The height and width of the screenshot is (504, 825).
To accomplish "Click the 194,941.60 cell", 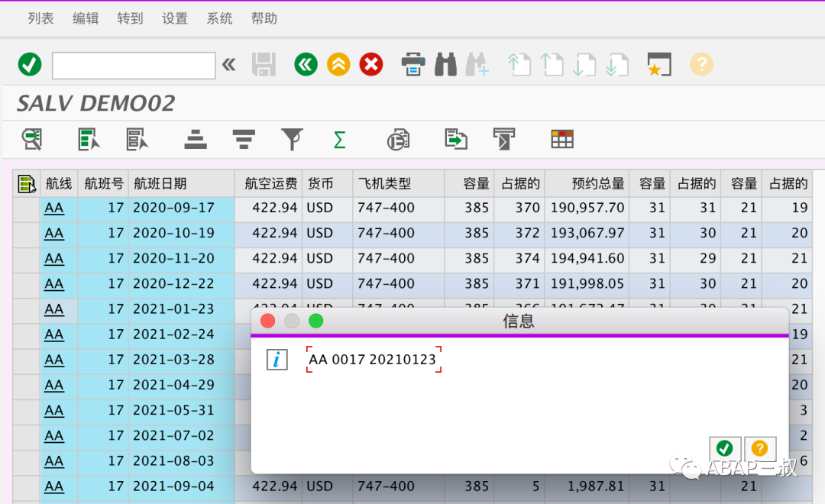I will click(587, 259).
